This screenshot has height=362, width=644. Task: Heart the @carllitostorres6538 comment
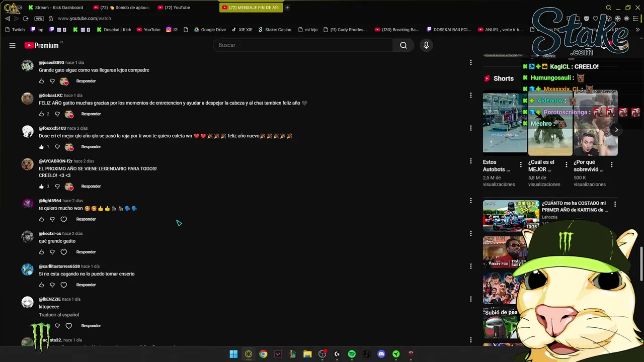click(63, 285)
